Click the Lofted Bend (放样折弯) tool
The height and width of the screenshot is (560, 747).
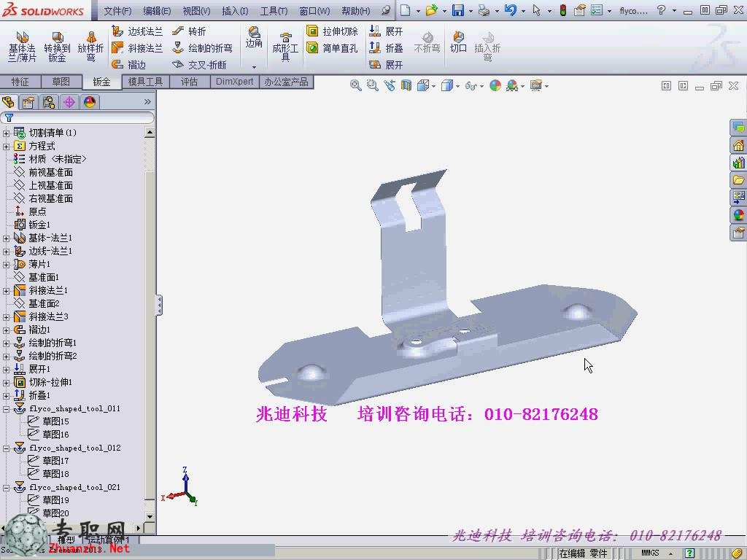pyautogui.click(x=90, y=47)
